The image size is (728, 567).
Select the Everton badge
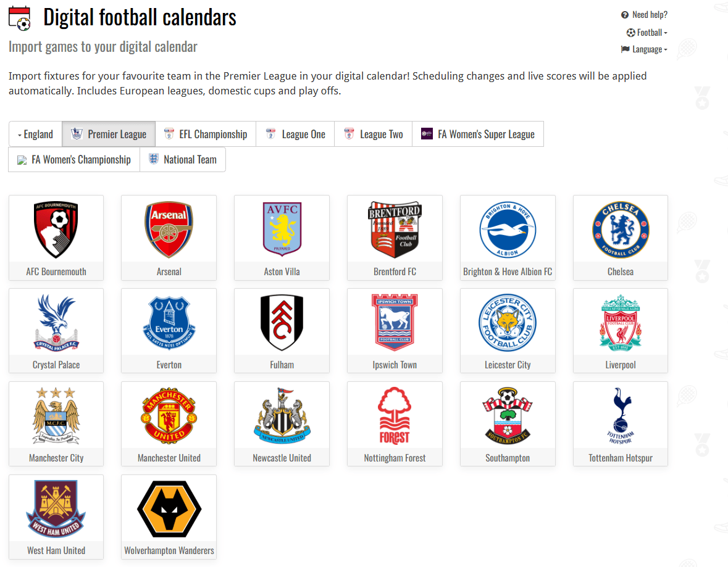point(169,323)
